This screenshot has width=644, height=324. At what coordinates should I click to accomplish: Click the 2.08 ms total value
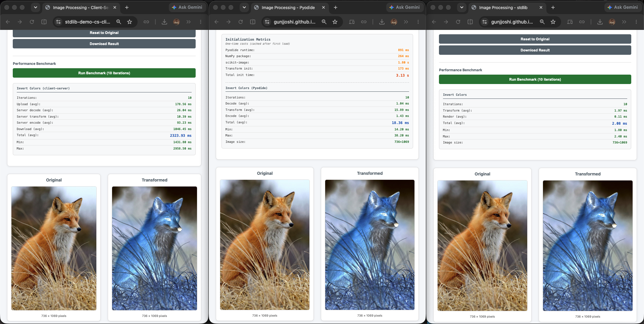[x=620, y=123]
